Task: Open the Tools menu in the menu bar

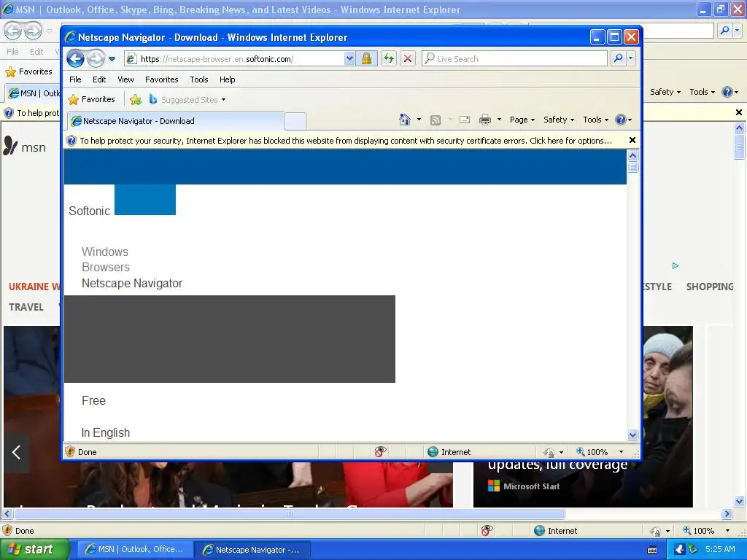Action: [x=199, y=79]
